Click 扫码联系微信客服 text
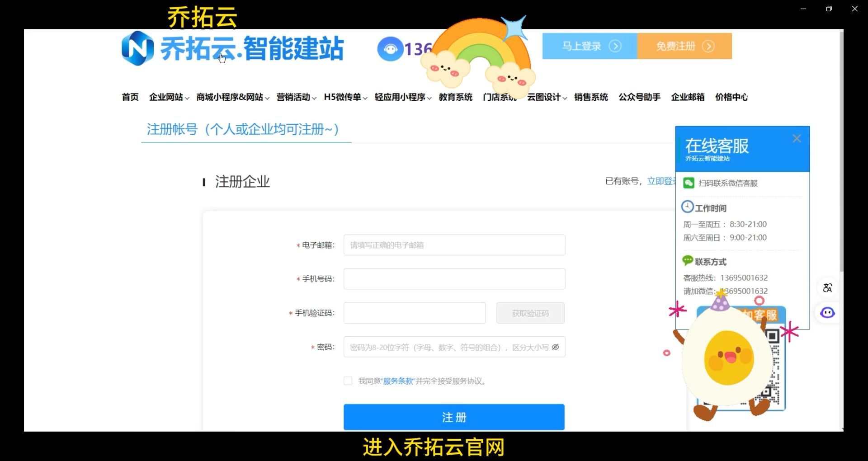This screenshot has width=868, height=461. tap(728, 183)
